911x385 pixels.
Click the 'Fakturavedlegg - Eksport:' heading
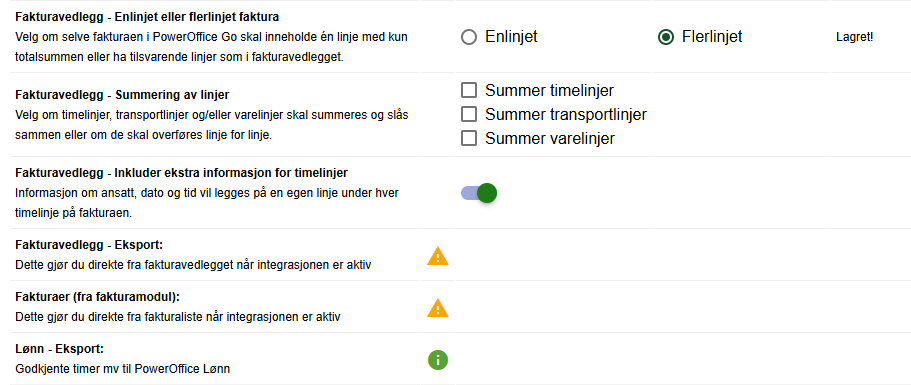click(89, 245)
